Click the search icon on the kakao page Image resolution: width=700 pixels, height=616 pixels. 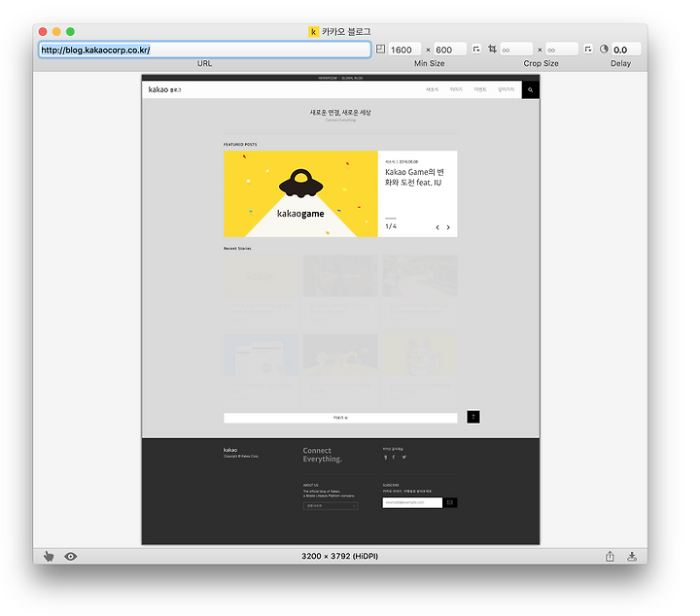[x=531, y=89]
